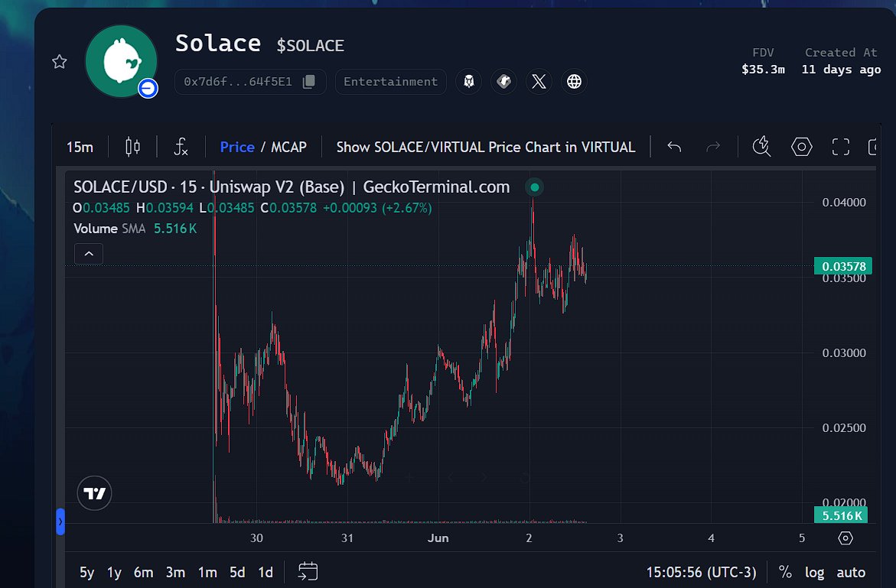Open price axis settings gear icon
The width and height of the screenshot is (896, 588).
click(x=845, y=538)
